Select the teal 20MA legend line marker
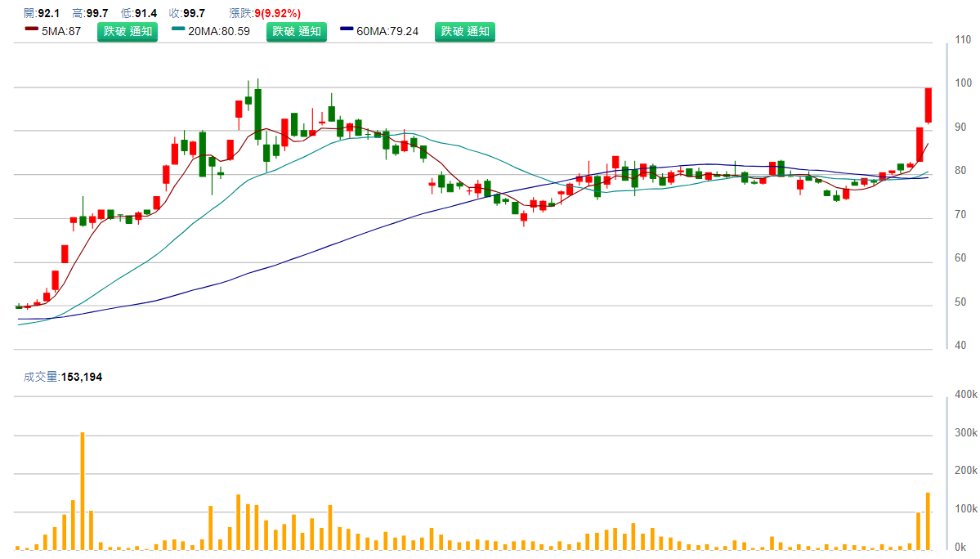The height and width of the screenshot is (559, 980). pyautogui.click(x=179, y=30)
